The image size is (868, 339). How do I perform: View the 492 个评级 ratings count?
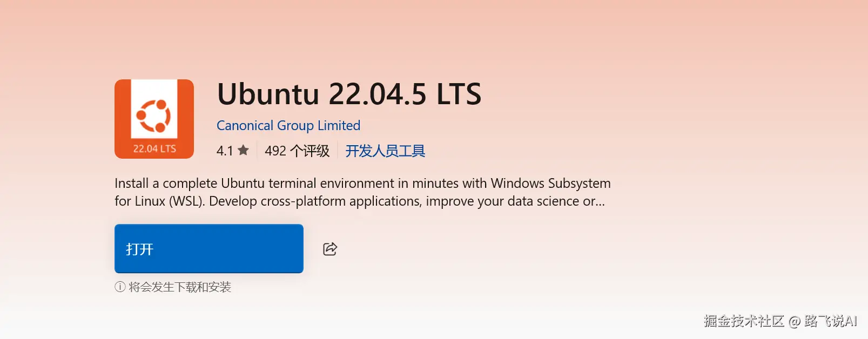297,151
